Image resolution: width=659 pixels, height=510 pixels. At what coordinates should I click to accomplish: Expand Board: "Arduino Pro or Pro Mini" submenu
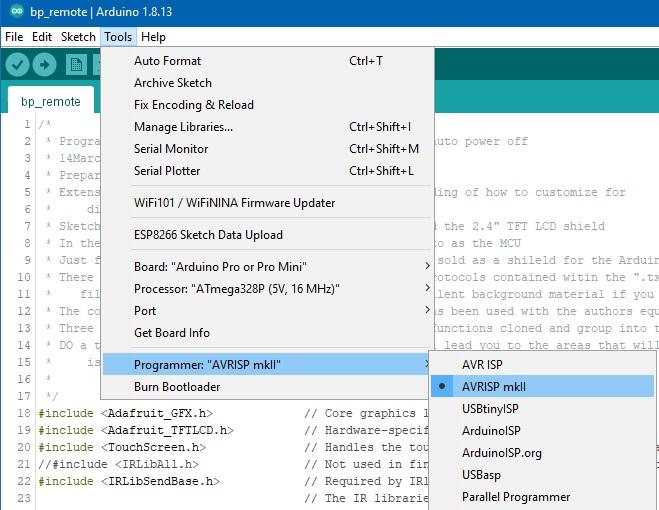[268, 267]
